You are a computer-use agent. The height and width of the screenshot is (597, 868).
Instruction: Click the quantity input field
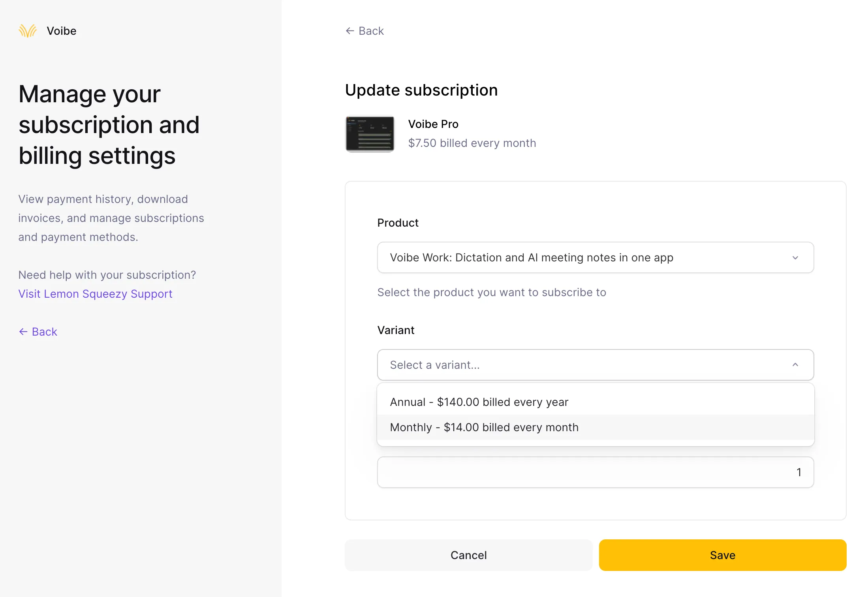coord(596,472)
